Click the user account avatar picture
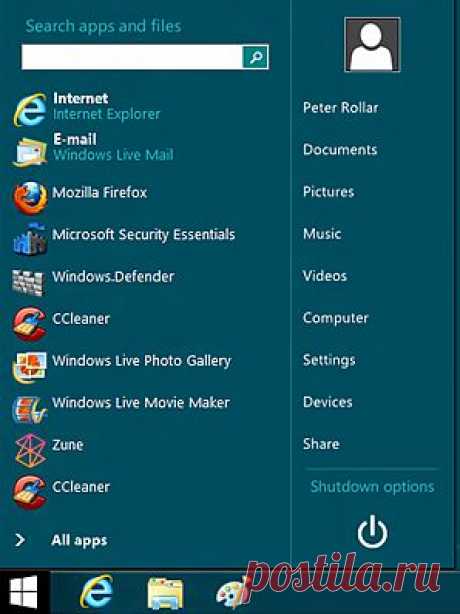This screenshot has width=460, height=614. click(372, 44)
